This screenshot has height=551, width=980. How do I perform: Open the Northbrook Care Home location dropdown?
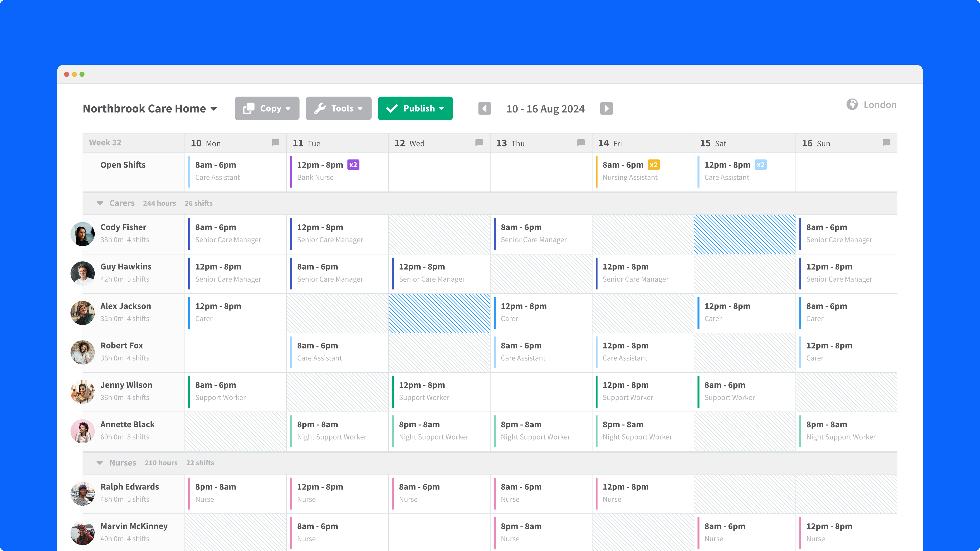214,109
